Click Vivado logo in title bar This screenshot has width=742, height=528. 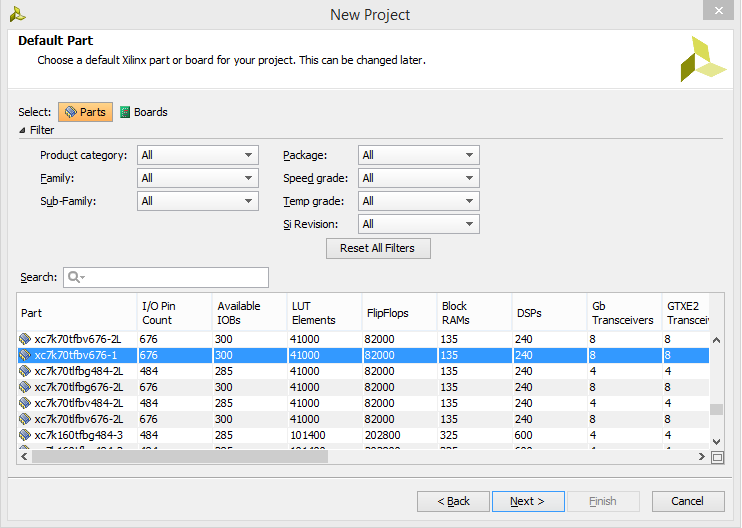[x=18, y=14]
